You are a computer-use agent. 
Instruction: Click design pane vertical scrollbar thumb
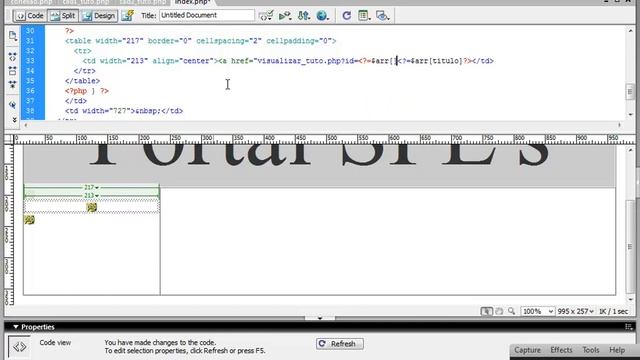[630, 247]
